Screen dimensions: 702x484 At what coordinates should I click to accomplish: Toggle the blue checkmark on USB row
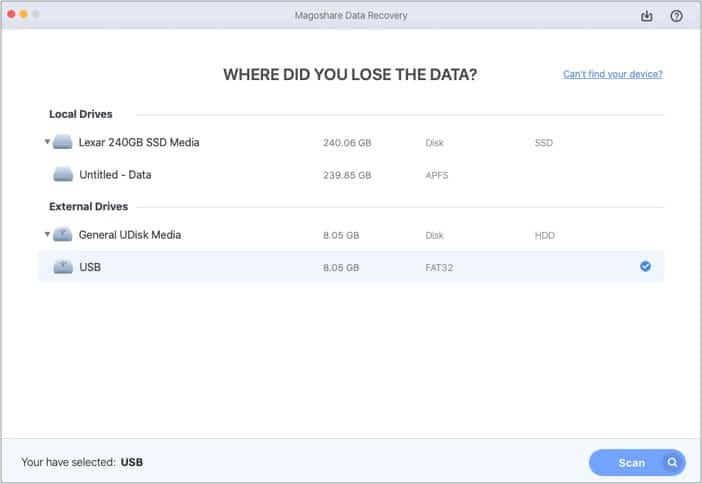pyautogui.click(x=645, y=266)
